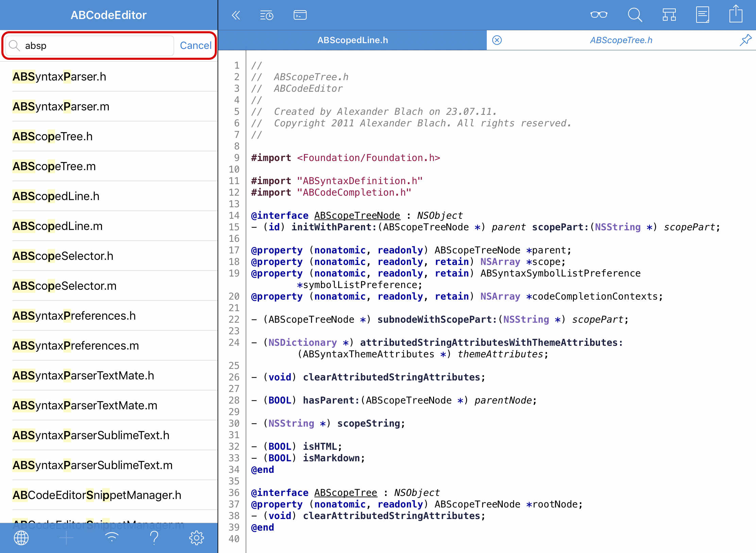Open ABScopeTree.h in the file list
The height and width of the screenshot is (553, 756).
[x=109, y=136]
